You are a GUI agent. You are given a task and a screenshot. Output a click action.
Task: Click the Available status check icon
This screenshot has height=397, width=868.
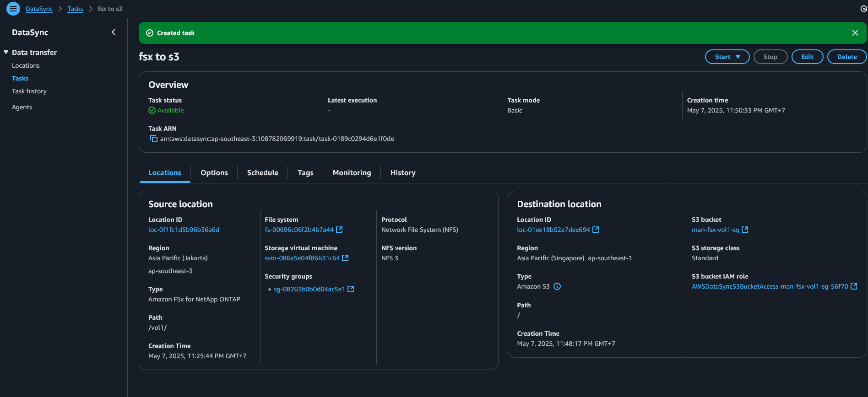152,110
